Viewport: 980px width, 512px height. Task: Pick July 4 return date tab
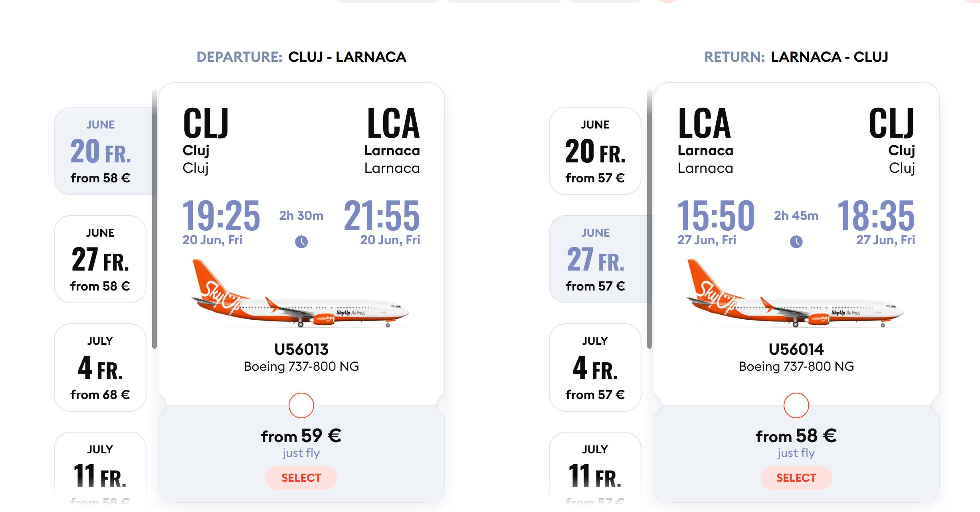coord(595,367)
